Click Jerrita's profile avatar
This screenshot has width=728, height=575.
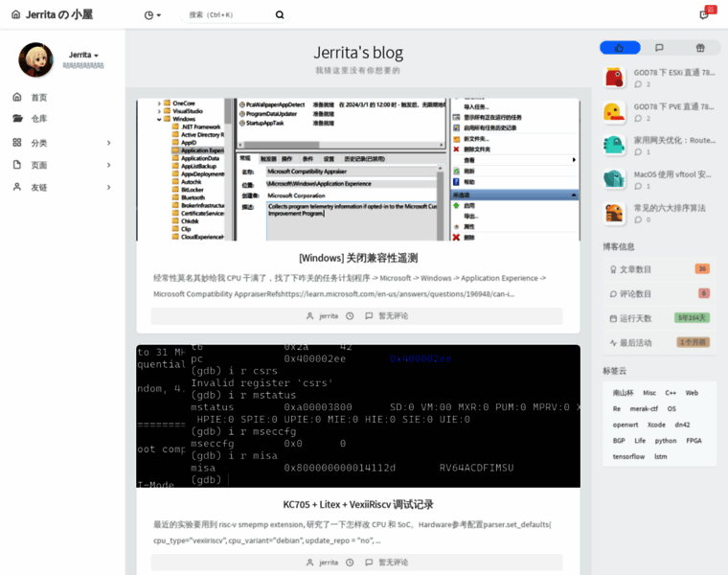[36, 60]
